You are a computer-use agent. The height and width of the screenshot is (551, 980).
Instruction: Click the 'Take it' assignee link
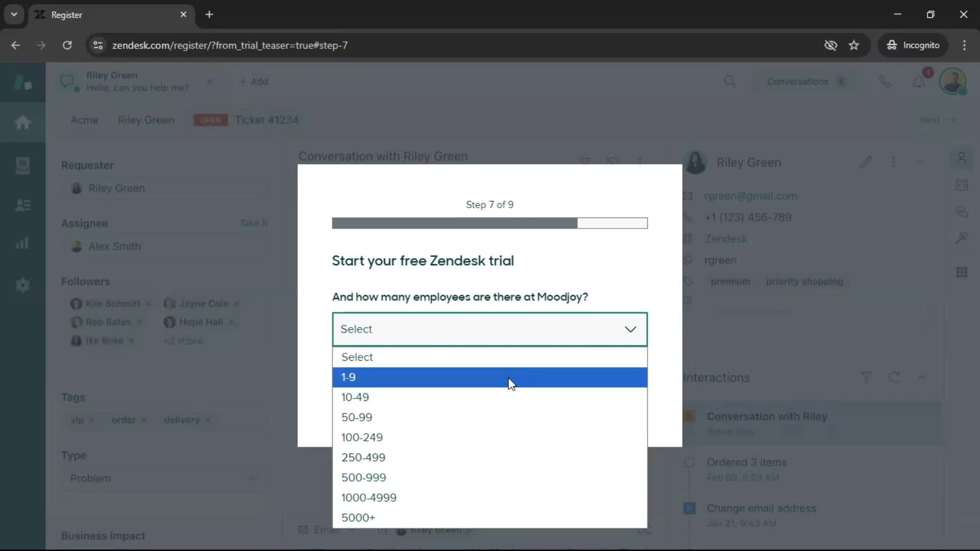tap(254, 223)
